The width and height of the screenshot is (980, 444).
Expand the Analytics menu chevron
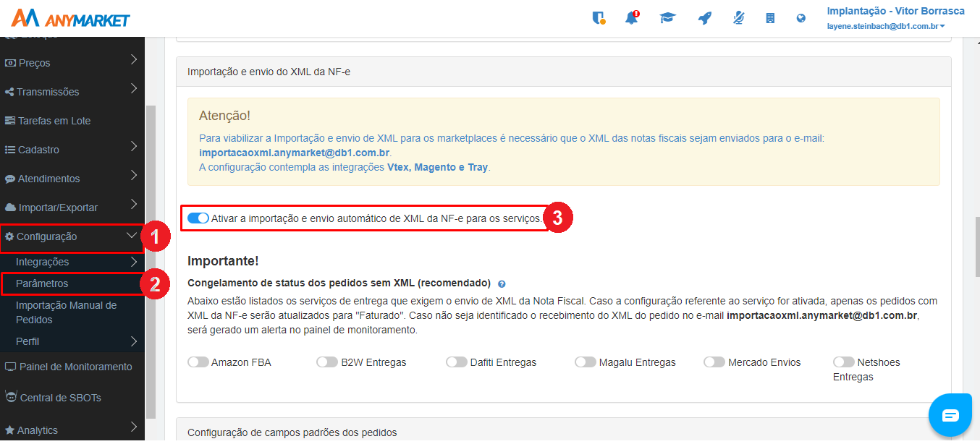(134, 427)
